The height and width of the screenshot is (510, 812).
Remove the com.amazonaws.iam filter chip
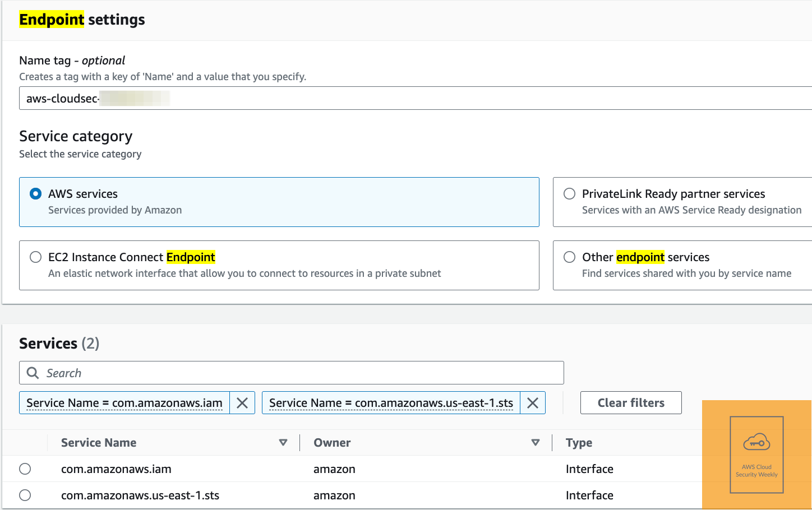point(242,403)
